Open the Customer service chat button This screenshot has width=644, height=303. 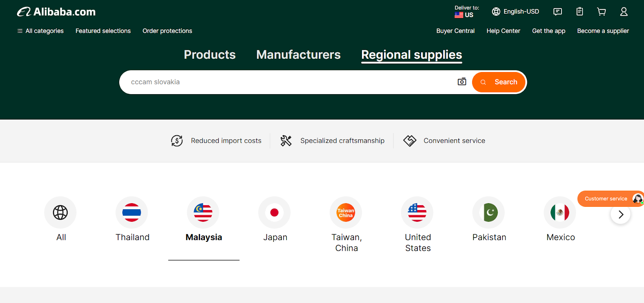point(611,199)
